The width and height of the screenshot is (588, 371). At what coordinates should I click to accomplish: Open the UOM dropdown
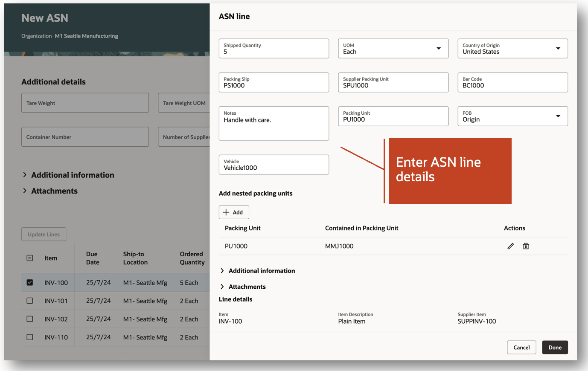tap(393, 49)
